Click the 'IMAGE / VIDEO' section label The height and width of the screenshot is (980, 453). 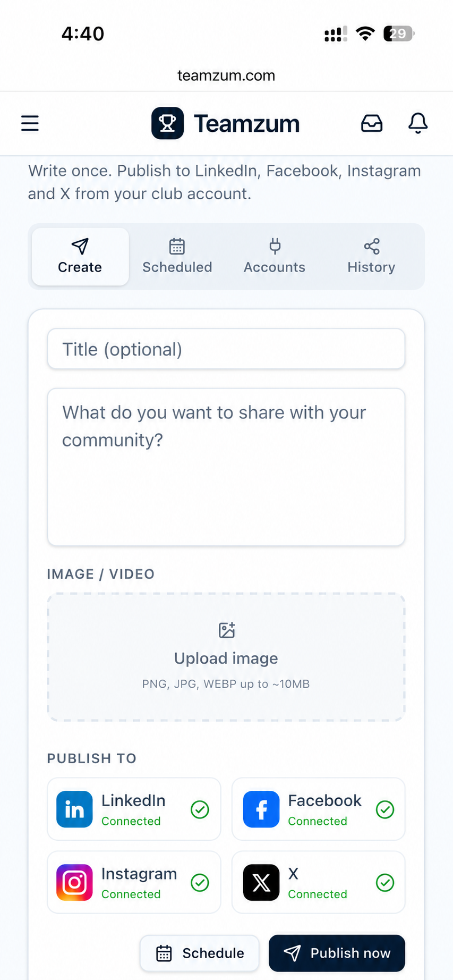[x=101, y=574]
